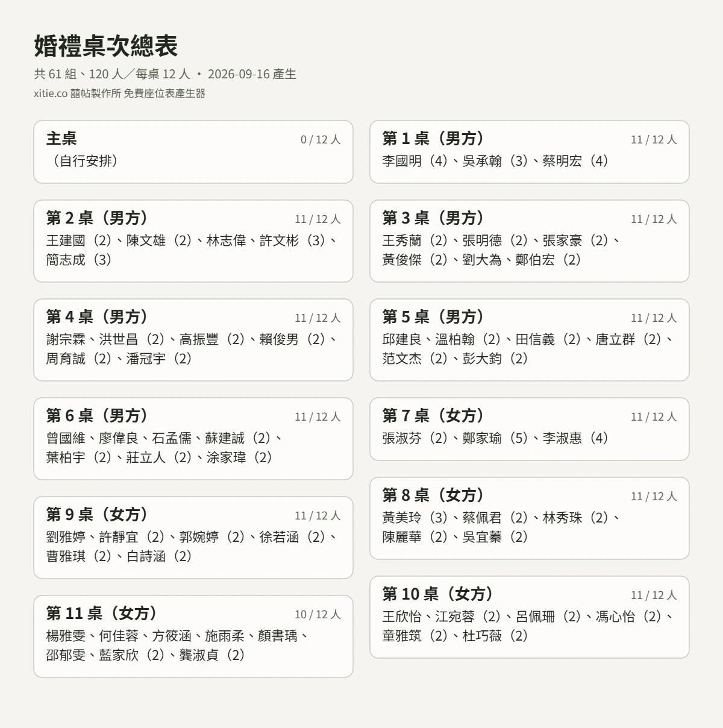Click the 10 / 12 人 count on table 11
The image size is (723, 728).
pyautogui.click(x=318, y=615)
